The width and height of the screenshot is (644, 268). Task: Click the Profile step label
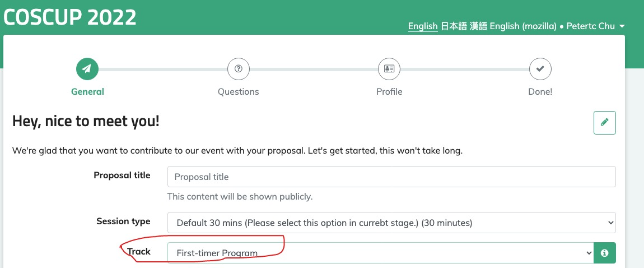coord(389,91)
